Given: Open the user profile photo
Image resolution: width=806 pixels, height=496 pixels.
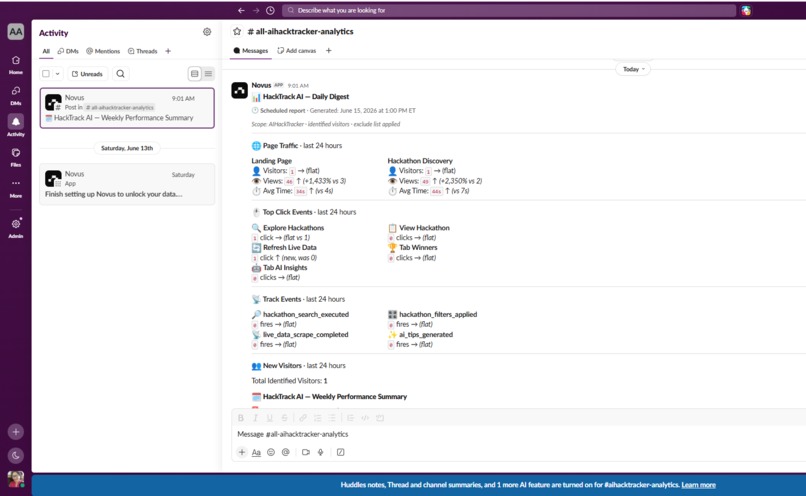Looking at the screenshot, I should pyautogui.click(x=15, y=479).
